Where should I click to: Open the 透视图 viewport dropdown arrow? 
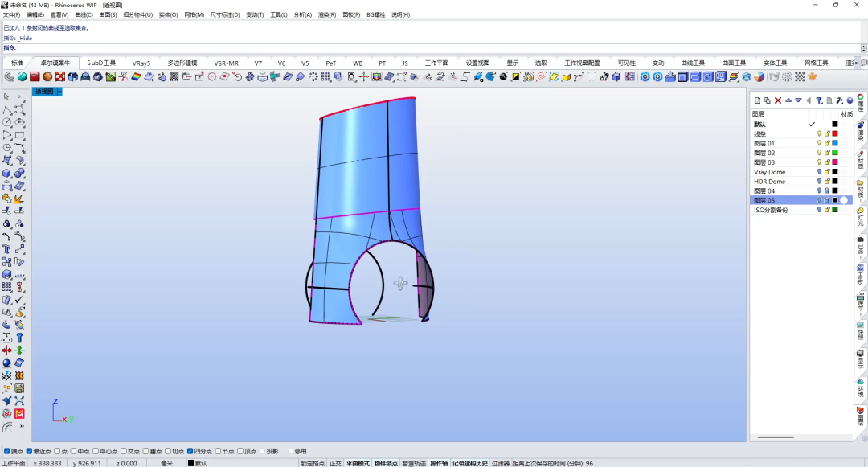(59, 92)
